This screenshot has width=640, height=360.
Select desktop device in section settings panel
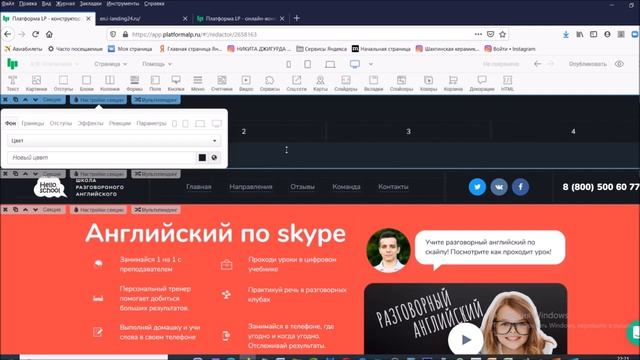point(217,123)
